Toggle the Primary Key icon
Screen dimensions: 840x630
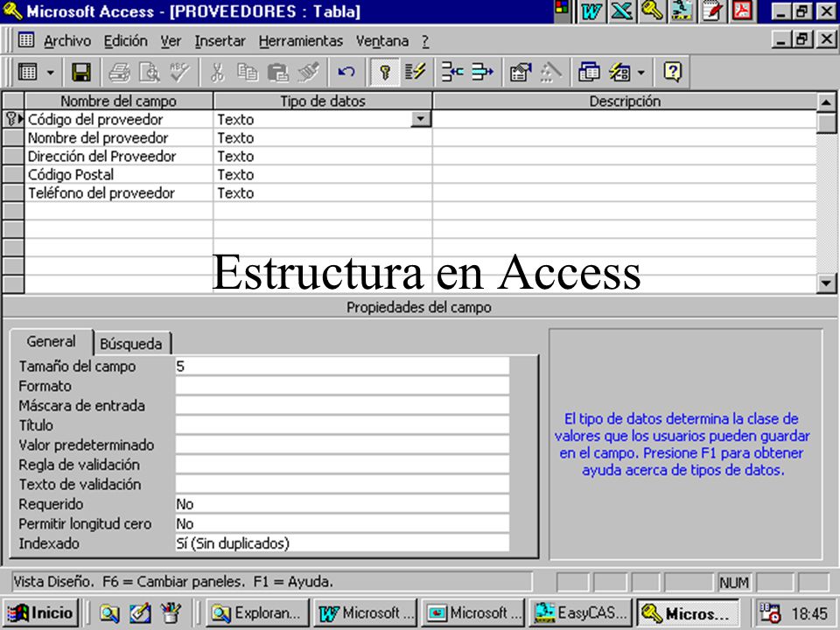pos(385,73)
